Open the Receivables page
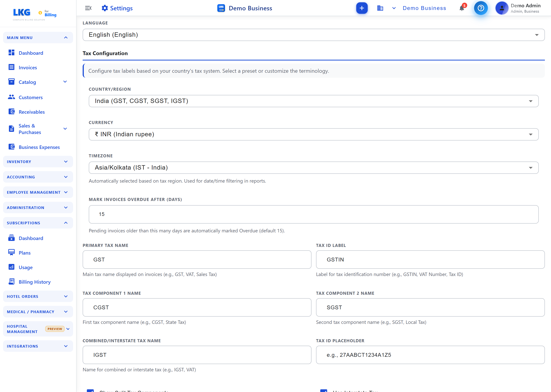The image size is (551, 392). [x=32, y=112]
